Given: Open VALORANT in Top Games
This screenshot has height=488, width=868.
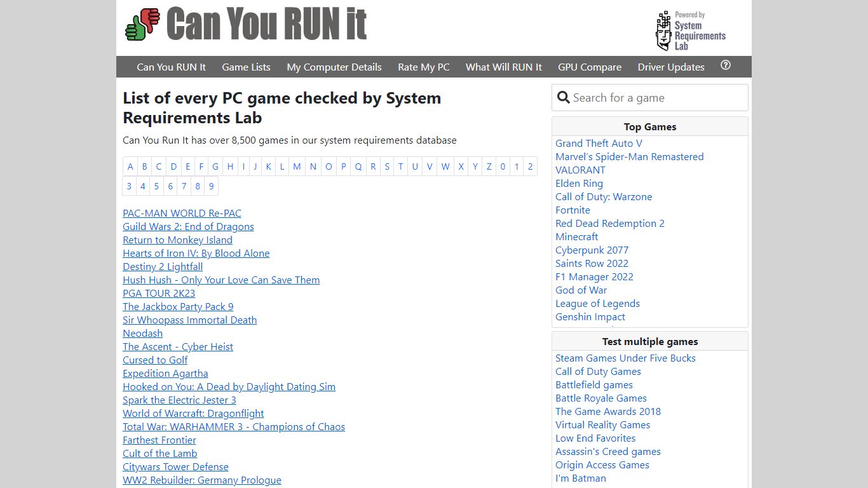Looking at the screenshot, I should point(580,170).
